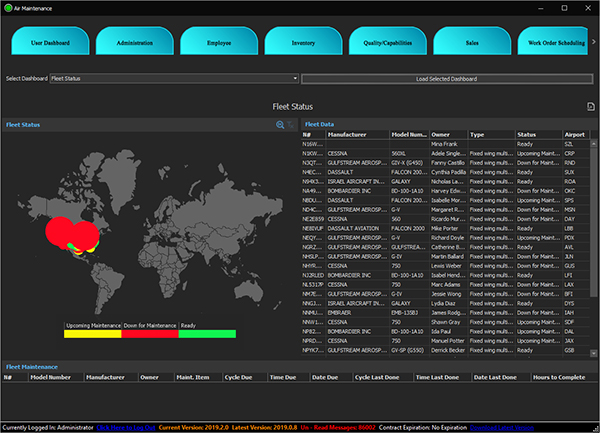Sort by the Manufacturer column header
Screen dimensions: 600x433
point(357,135)
